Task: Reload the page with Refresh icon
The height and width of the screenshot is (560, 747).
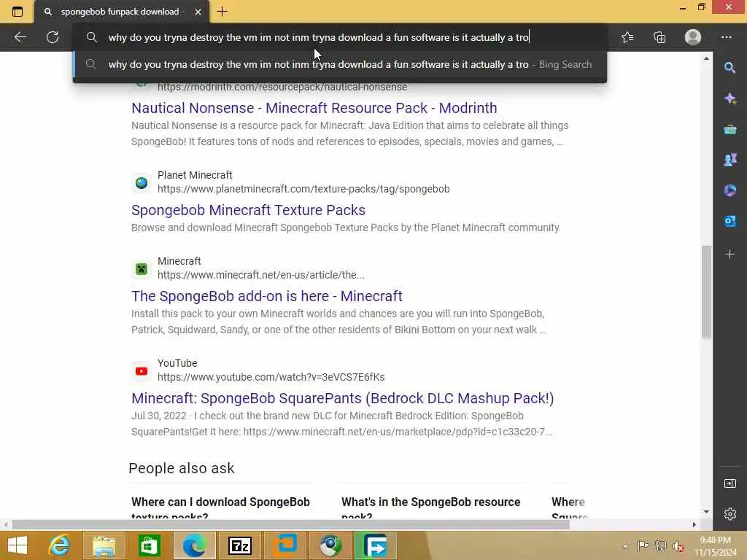Action: point(53,37)
